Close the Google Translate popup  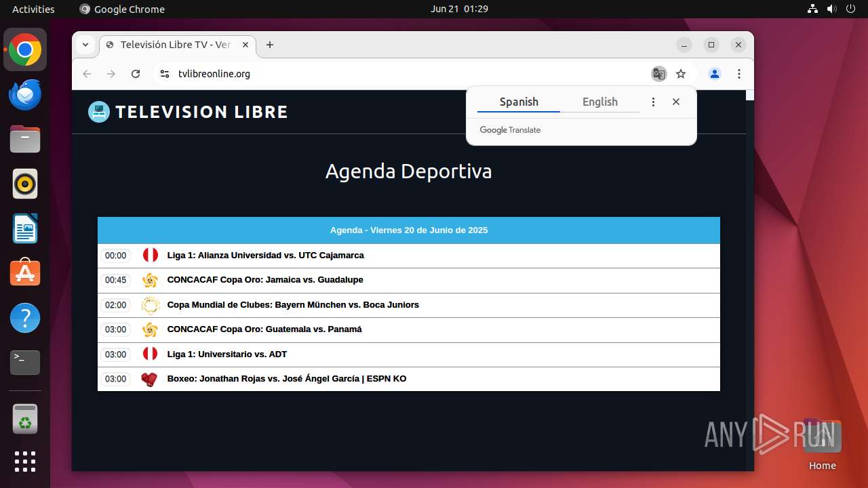click(676, 102)
